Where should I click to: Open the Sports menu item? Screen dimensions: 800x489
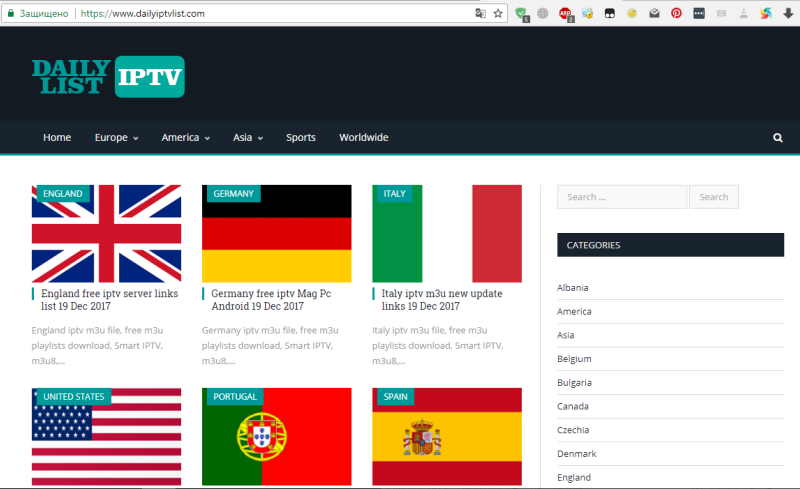(x=301, y=137)
